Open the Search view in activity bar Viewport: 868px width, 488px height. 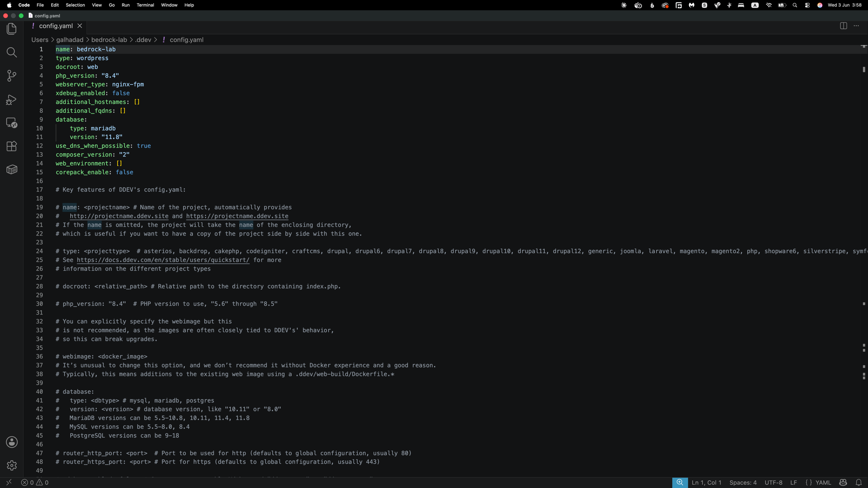(x=12, y=52)
